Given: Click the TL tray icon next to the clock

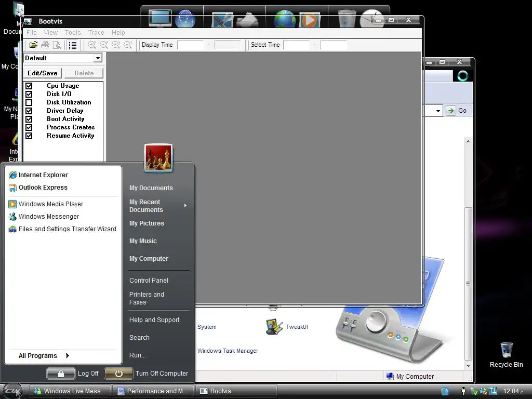Looking at the screenshot, I should [x=493, y=391].
